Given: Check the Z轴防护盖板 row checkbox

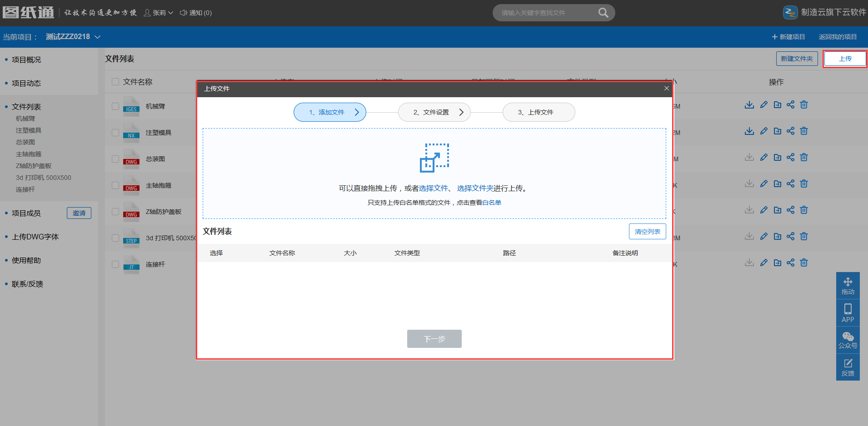Looking at the screenshot, I should 115,212.
